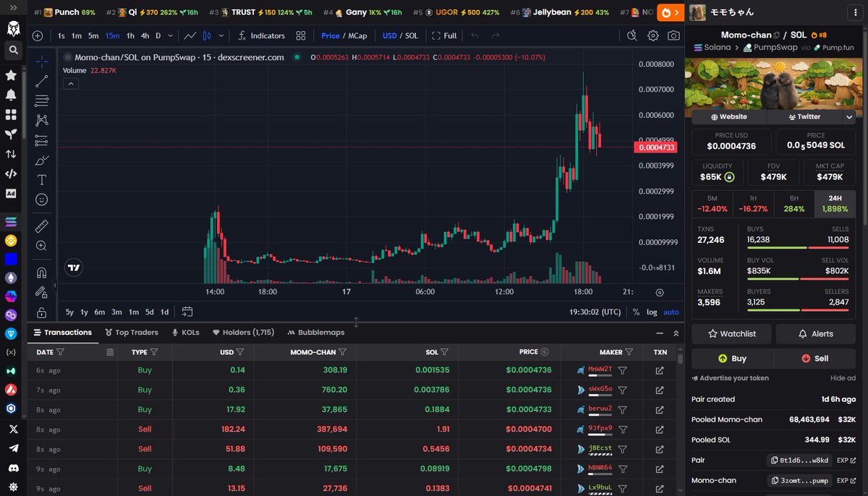868x496 pixels.
Task: Select the zoom in chart tool
Action: 42,246
